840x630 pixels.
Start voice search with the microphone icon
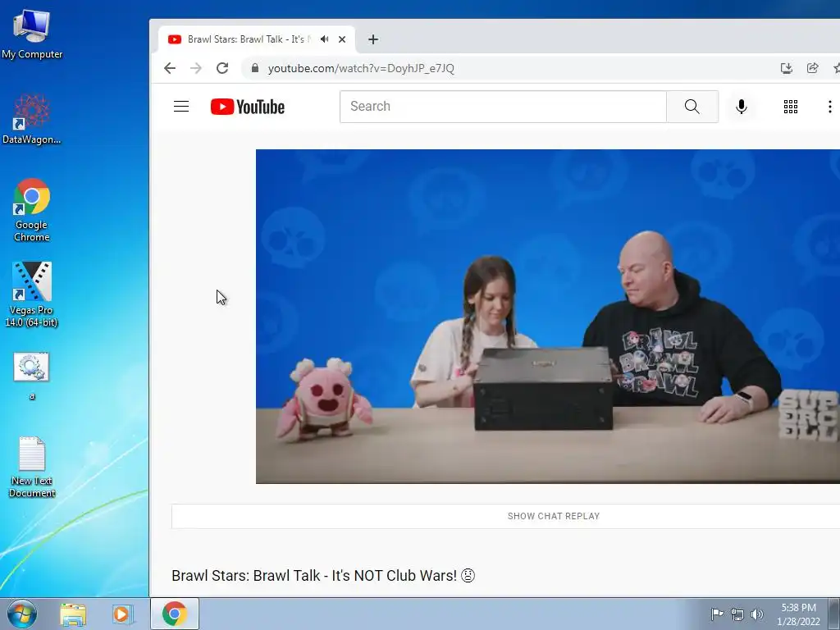(741, 107)
